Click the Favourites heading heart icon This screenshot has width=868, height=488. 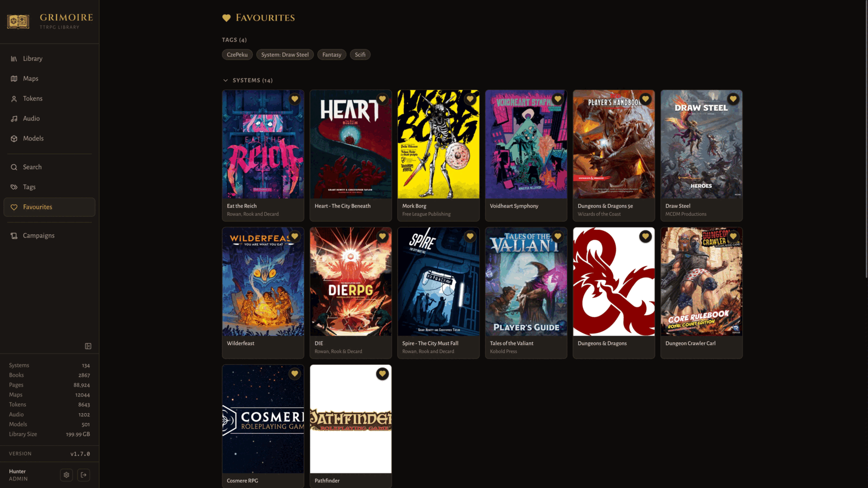(226, 18)
